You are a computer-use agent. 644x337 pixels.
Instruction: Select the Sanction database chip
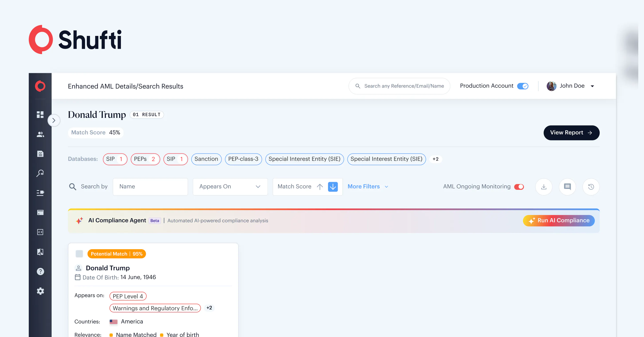(x=206, y=159)
